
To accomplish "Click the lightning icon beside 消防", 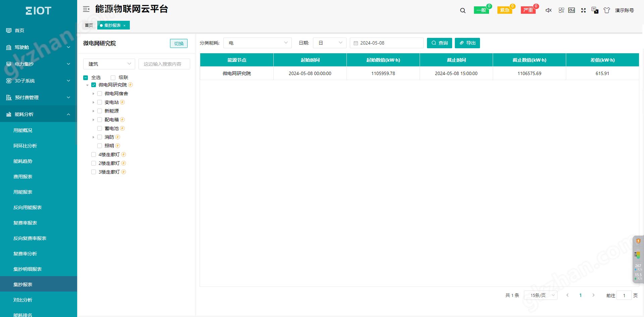I will [x=118, y=137].
